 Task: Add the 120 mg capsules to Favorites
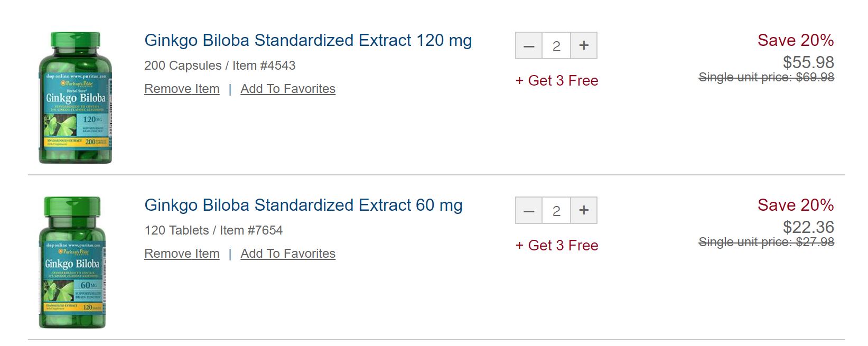click(288, 89)
